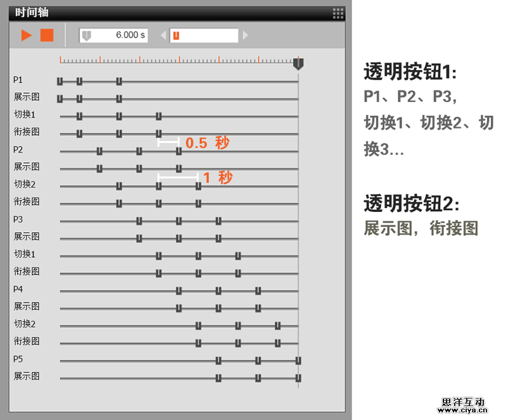Select the P5 track label
The height and width of the screenshot is (420, 506).
coord(18,359)
